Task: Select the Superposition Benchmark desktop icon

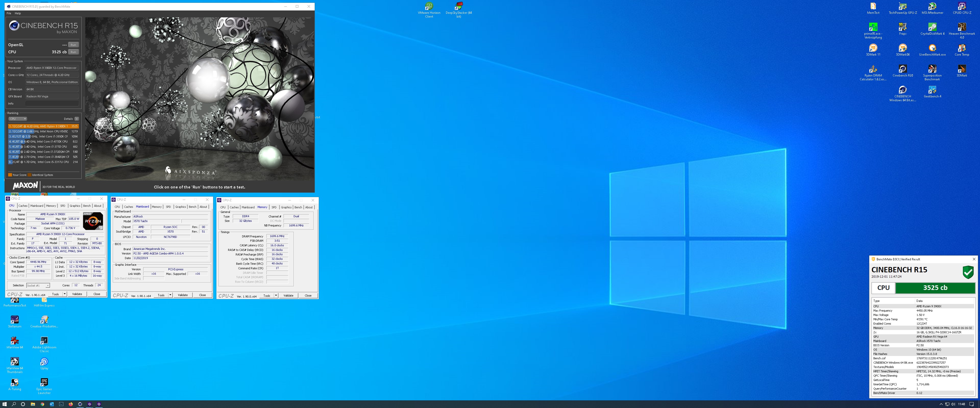Action: (x=932, y=73)
